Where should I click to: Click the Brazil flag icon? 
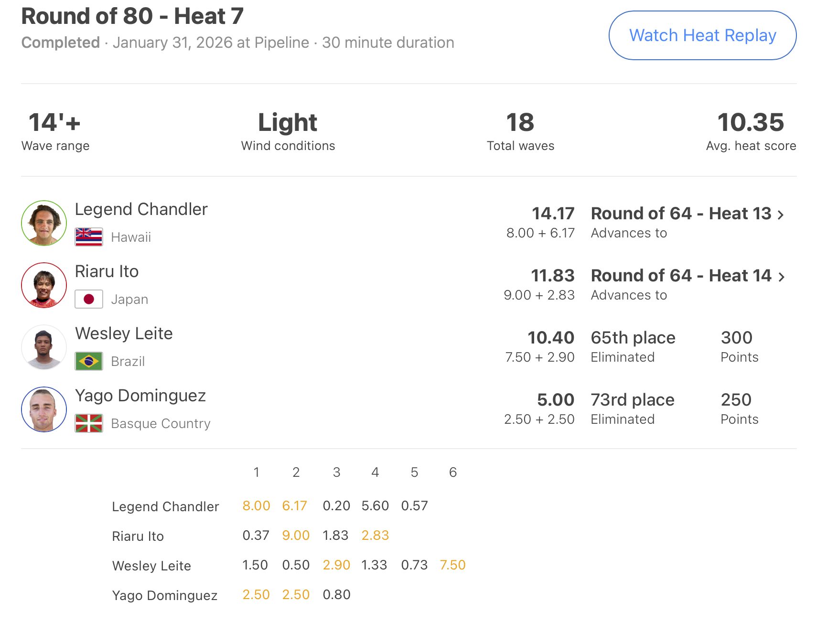89,361
